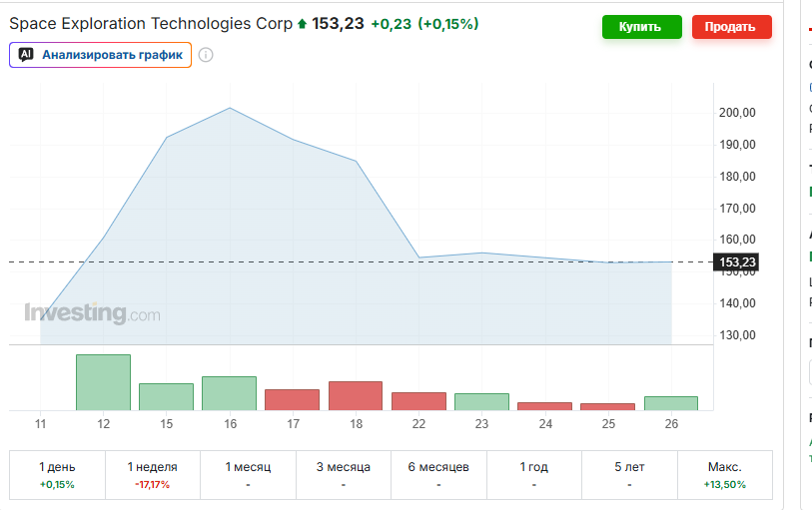
Task: Click the date label 11 on x-axis
Action: pyautogui.click(x=40, y=424)
